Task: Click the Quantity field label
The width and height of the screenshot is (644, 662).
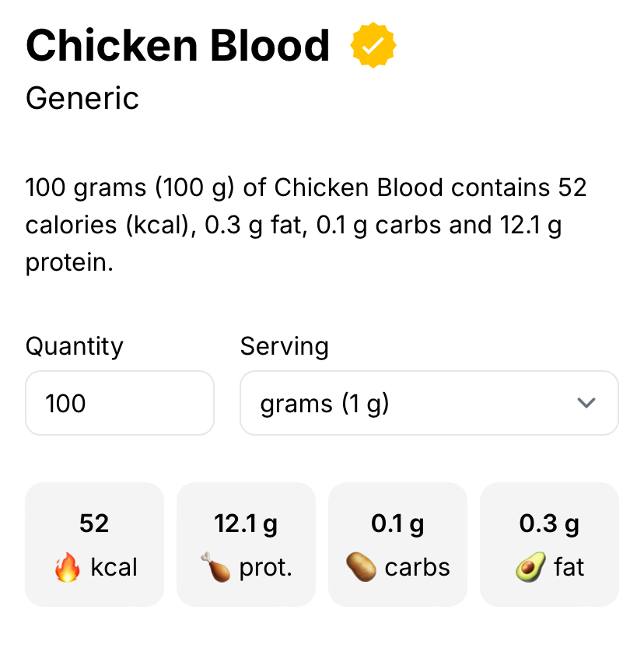Action: [74, 347]
